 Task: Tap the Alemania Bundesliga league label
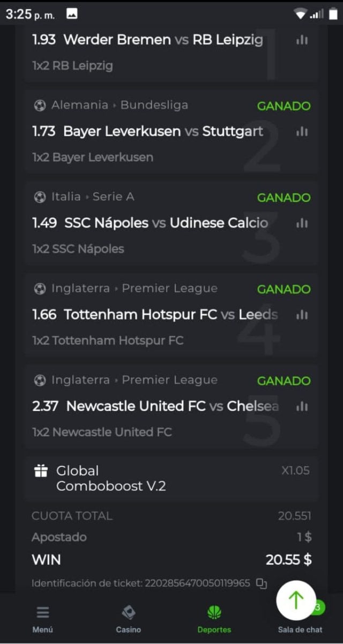119,105
